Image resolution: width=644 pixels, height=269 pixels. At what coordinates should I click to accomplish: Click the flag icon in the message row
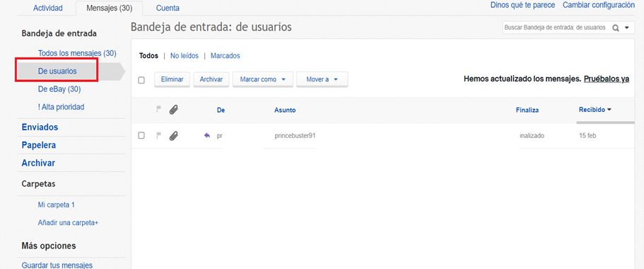coord(158,135)
